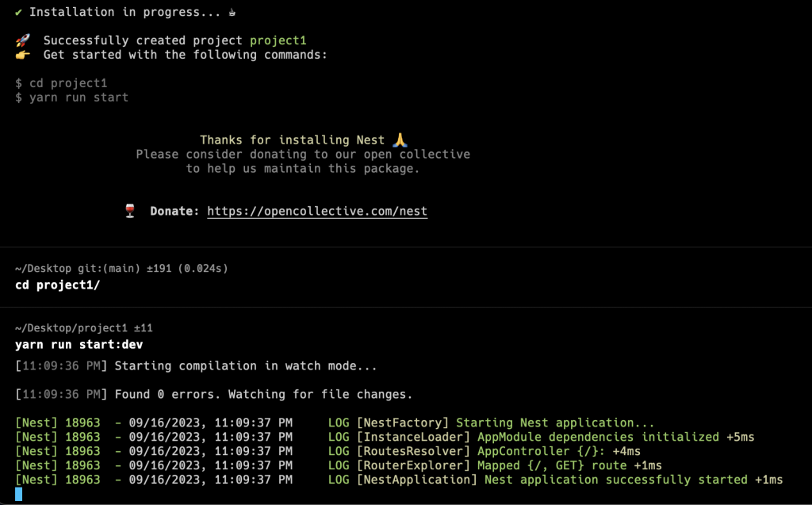This screenshot has width=812, height=505.
Task: Open the opencollective.com/nest donate link
Action: coord(316,212)
